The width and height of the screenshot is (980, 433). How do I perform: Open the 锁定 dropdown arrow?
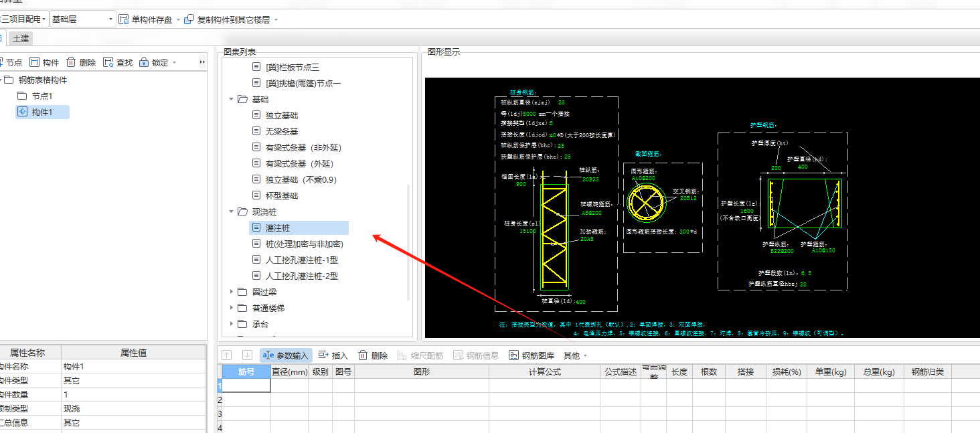click(x=175, y=62)
